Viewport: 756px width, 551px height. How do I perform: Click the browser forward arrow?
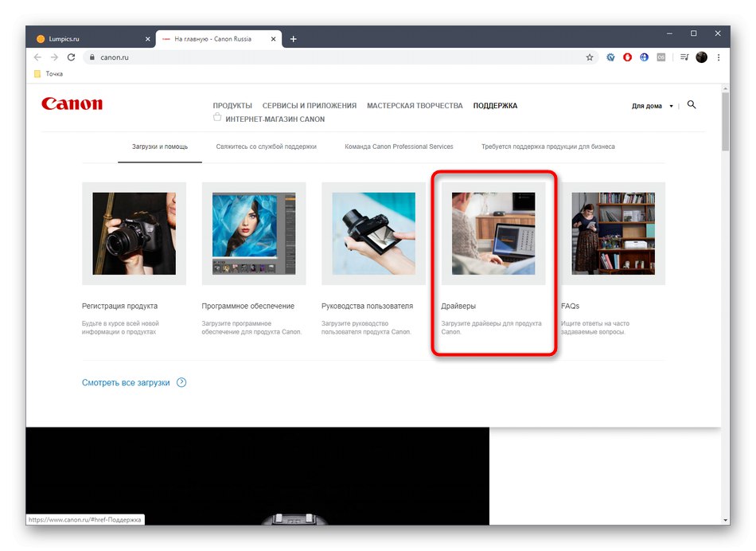54,57
